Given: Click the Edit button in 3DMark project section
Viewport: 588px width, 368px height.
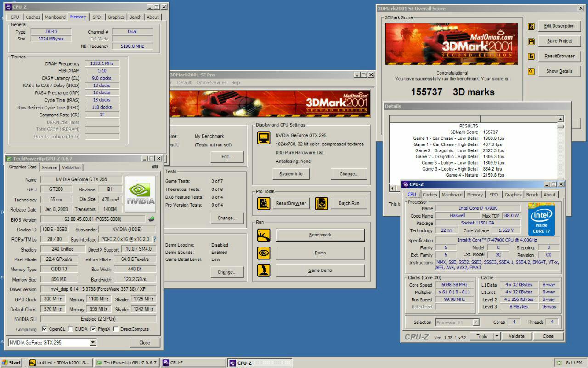Looking at the screenshot, I should pyautogui.click(x=227, y=157).
